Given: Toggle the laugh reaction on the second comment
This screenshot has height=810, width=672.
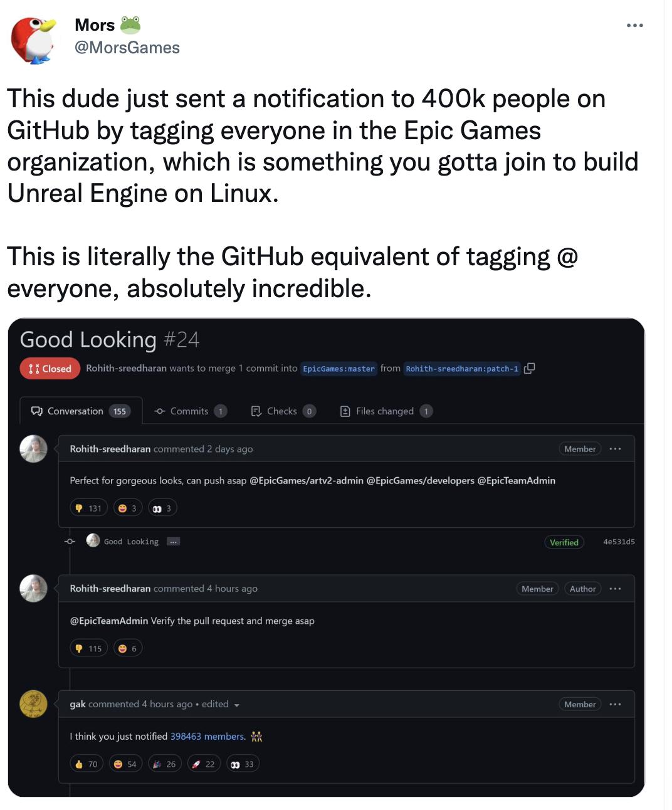Looking at the screenshot, I should pyautogui.click(x=128, y=648).
